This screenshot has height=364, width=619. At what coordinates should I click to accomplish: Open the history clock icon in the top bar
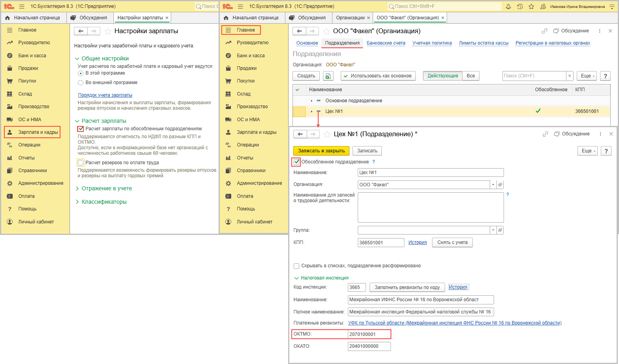pos(520,6)
